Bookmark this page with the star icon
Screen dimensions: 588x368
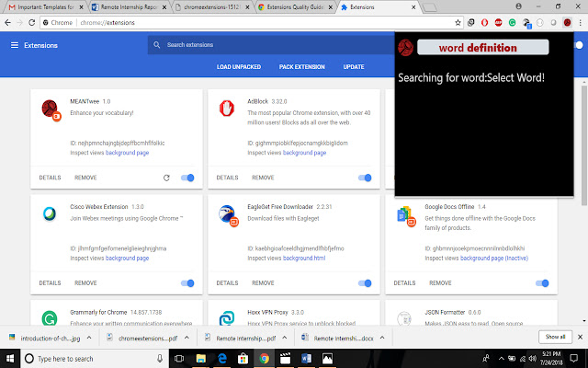[458, 22]
